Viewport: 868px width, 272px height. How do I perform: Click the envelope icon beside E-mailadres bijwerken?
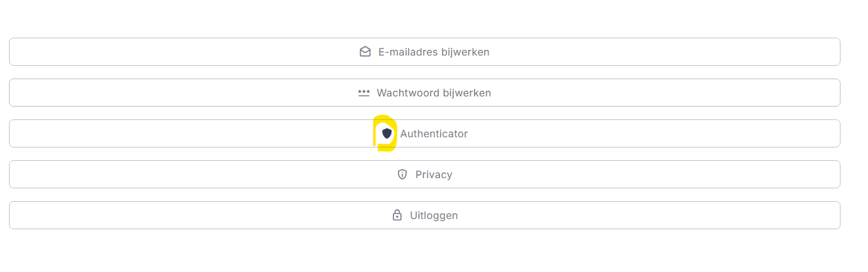(x=365, y=52)
